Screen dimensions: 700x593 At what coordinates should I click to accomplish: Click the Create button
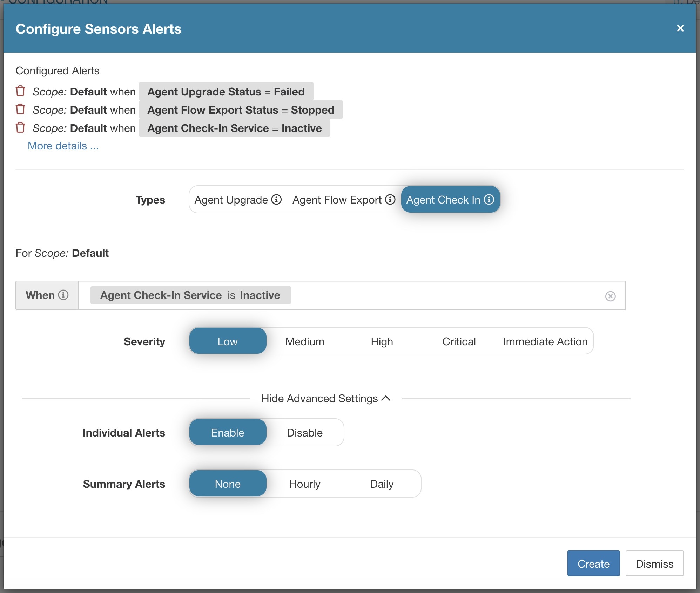[593, 563]
